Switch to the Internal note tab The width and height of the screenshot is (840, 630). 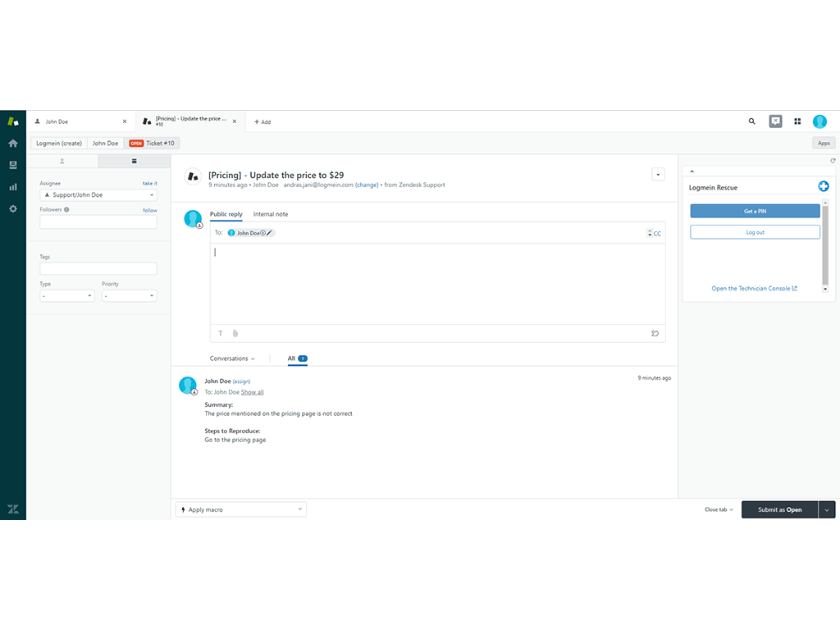tap(271, 214)
